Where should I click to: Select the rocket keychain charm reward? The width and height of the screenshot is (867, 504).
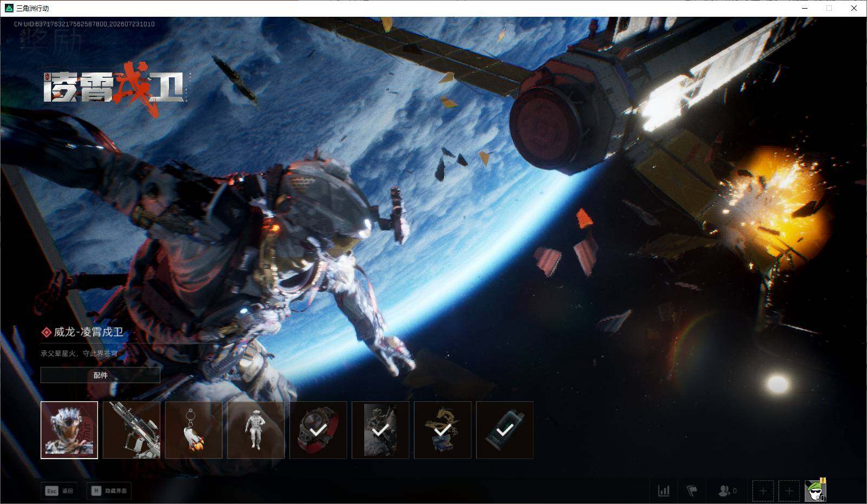coord(194,430)
